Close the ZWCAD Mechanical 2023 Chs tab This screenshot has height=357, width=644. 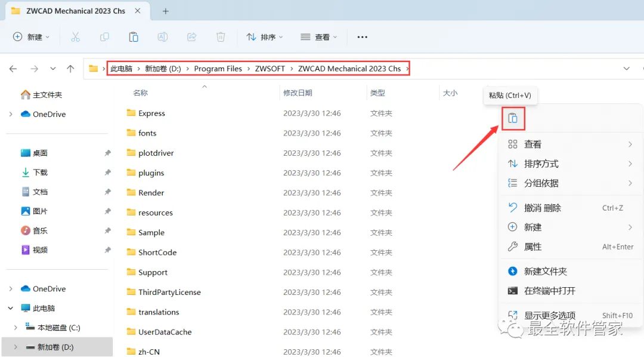tap(138, 11)
